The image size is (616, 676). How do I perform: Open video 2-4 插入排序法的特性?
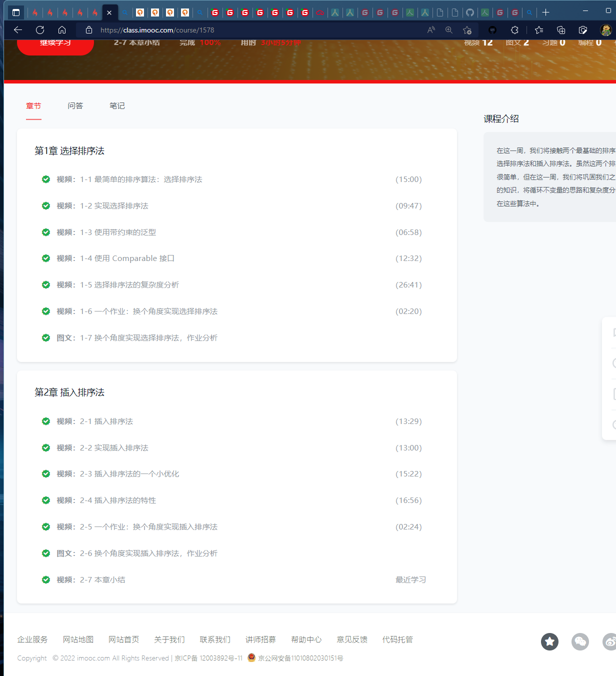pyautogui.click(x=106, y=500)
